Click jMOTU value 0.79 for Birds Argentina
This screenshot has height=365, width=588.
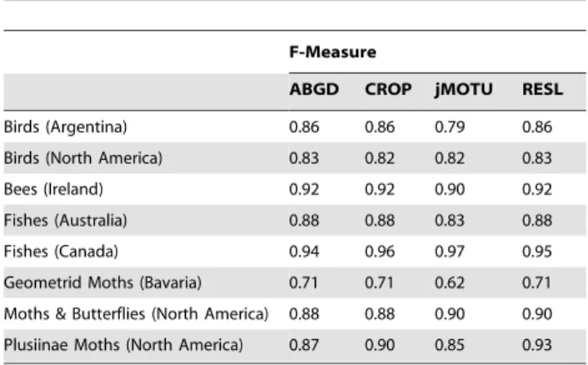[x=450, y=127]
